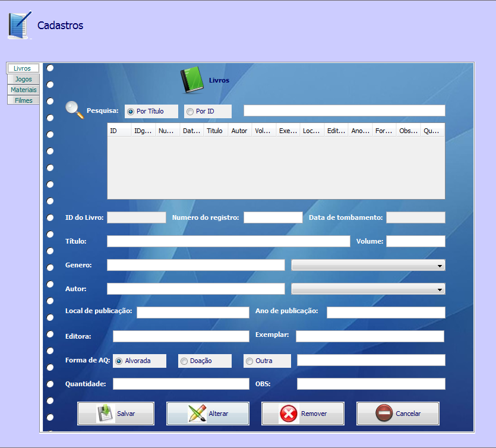Click the Pesquisa search text field

pyautogui.click(x=344, y=111)
